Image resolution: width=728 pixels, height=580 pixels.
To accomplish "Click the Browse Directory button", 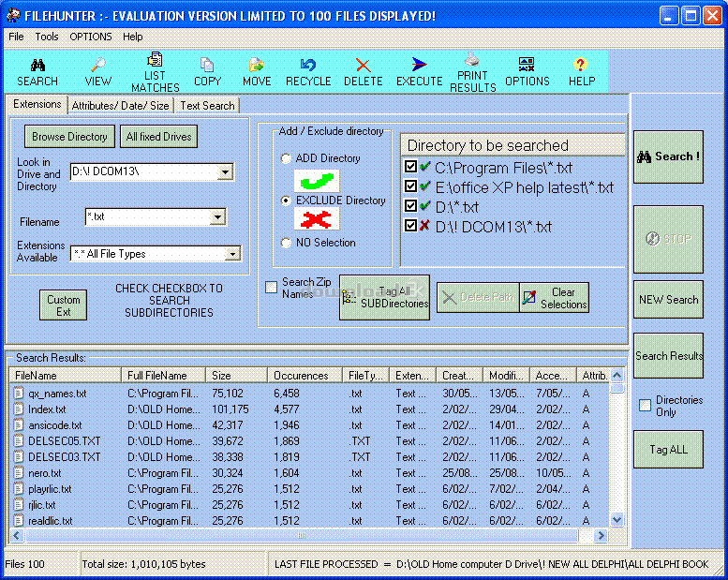I will pyautogui.click(x=69, y=137).
